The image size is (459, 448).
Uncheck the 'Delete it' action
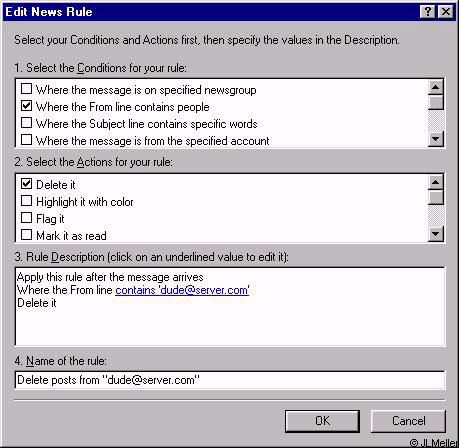point(26,184)
